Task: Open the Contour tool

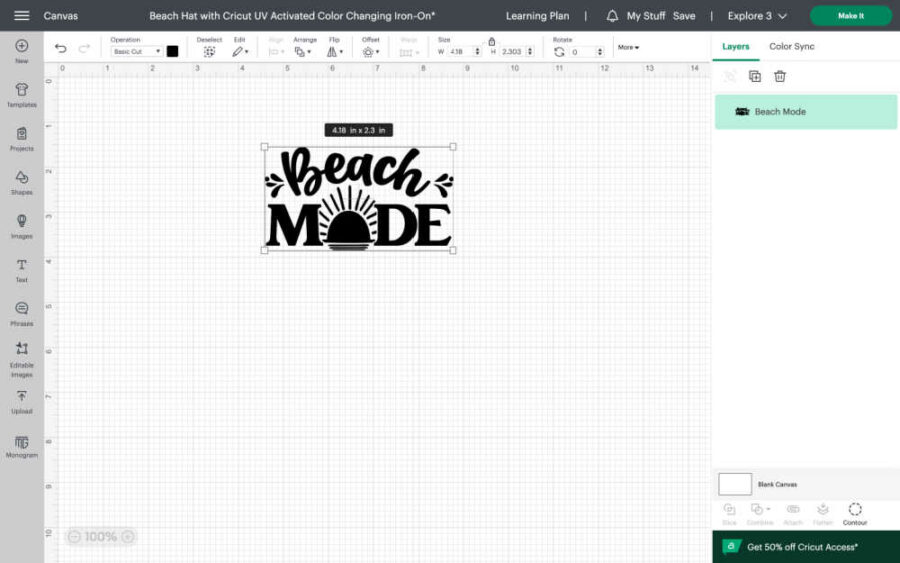Action: point(855,512)
